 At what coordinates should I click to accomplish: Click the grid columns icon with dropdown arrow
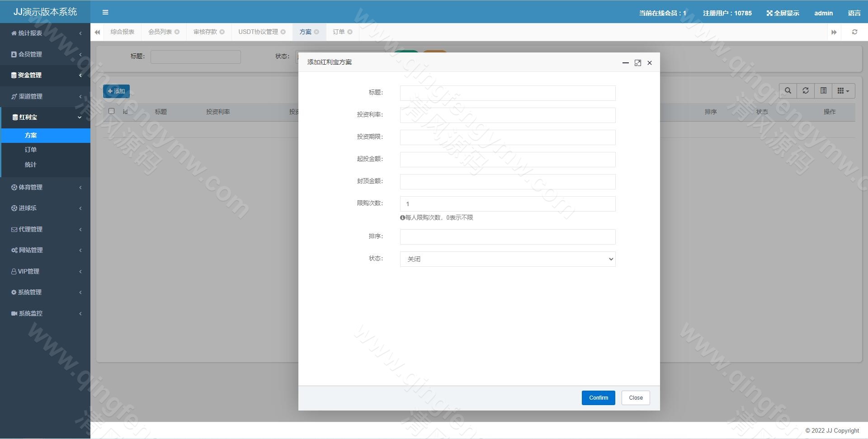click(x=843, y=90)
